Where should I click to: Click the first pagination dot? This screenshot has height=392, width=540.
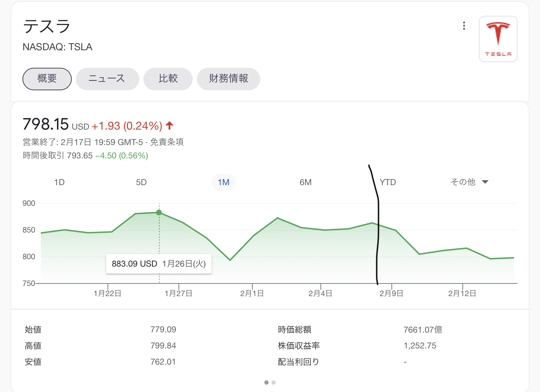click(x=266, y=383)
